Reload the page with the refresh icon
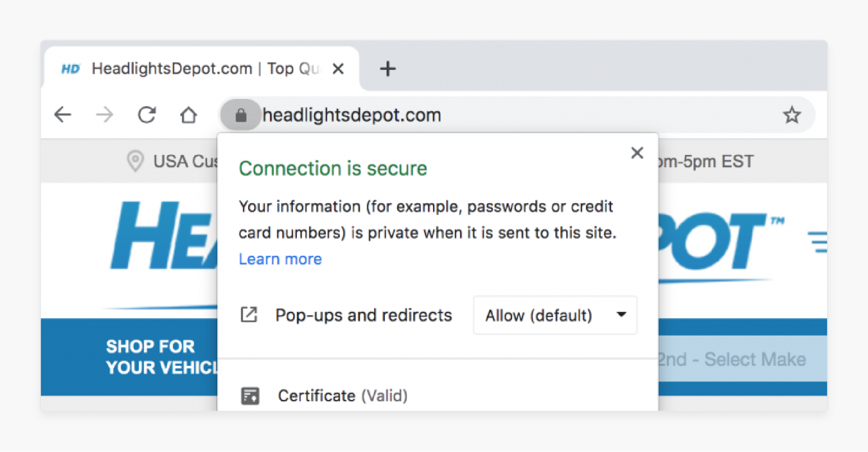The image size is (868, 452). [147, 115]
